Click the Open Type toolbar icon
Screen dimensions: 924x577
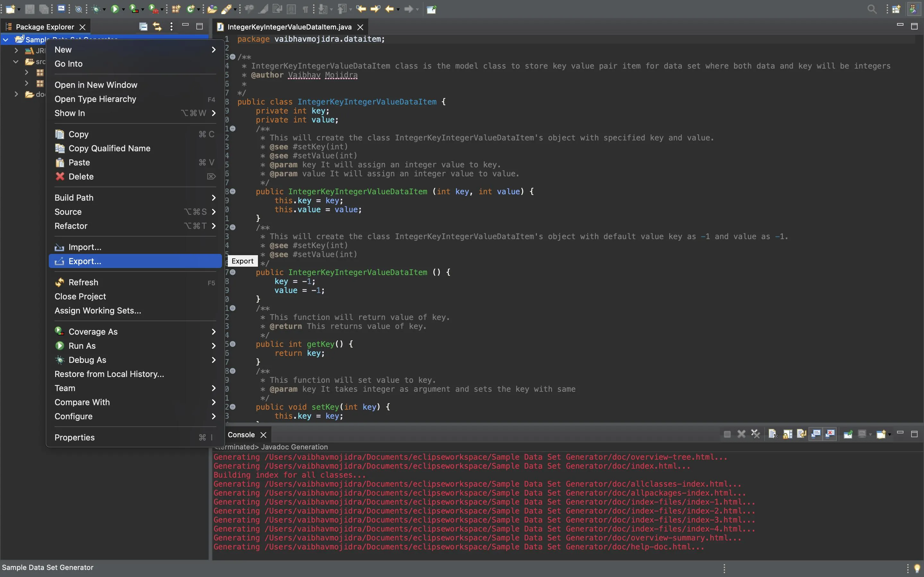pos(212,9)
